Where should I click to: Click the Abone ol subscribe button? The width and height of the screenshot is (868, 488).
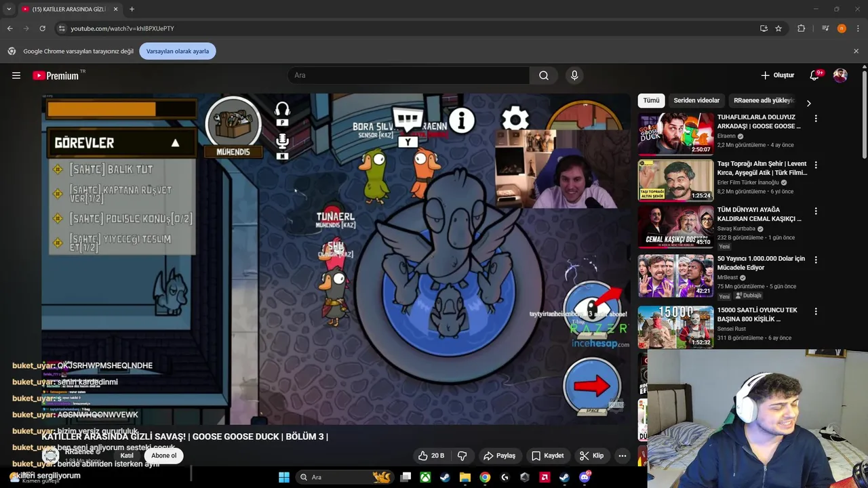[x=164, y=455]
